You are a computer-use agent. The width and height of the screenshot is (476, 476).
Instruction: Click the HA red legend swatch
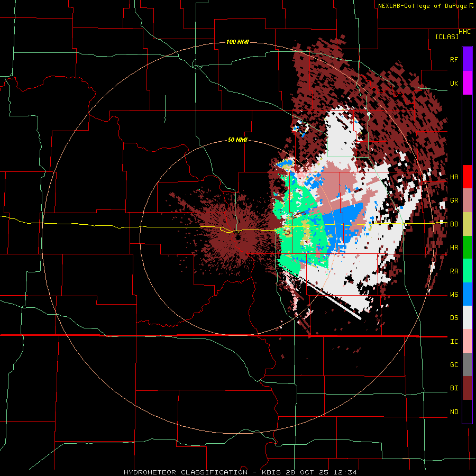467,177
